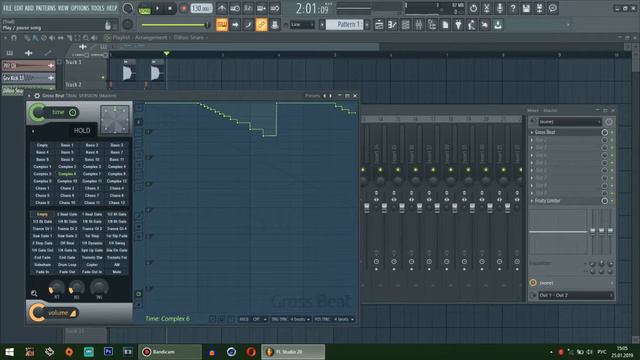Select the Sidechain volume preset
Image resolution: width=640 pixels, height=360 pixels.
tap(42, 264)
